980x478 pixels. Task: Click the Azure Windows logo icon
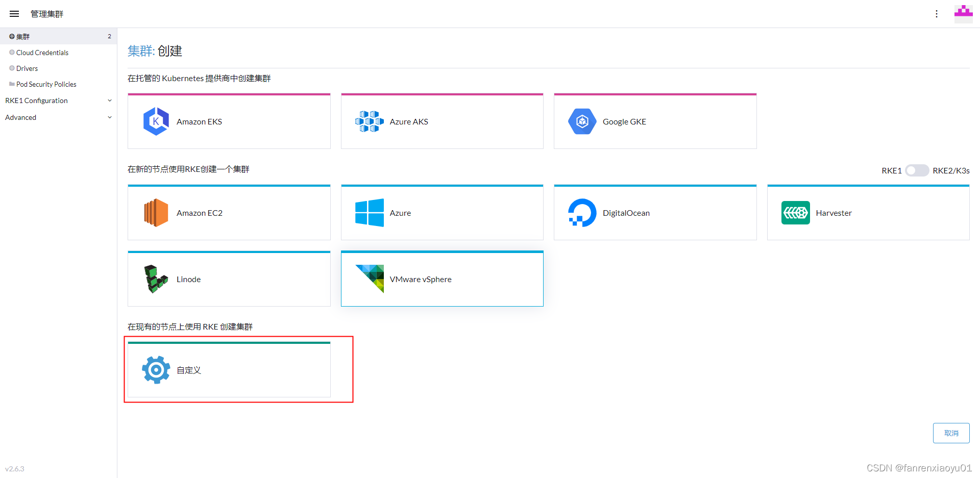pyautogui.click(x=370, y=213)
